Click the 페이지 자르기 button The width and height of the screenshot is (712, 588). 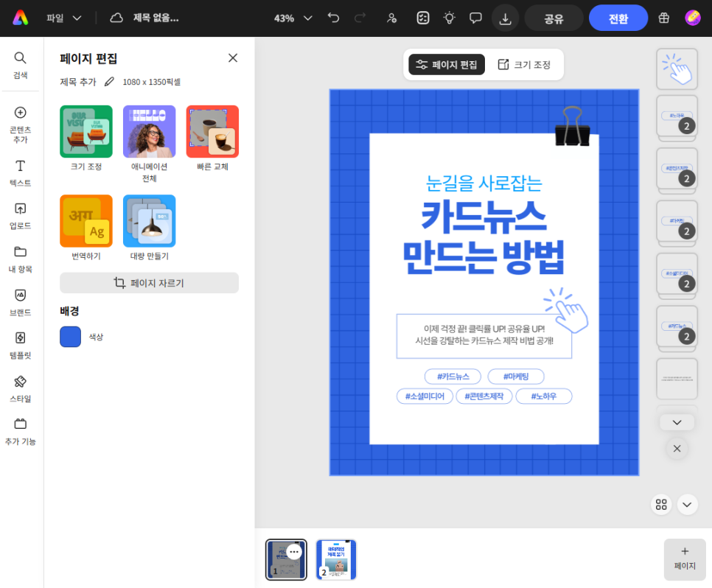click(x=149, y=283)
